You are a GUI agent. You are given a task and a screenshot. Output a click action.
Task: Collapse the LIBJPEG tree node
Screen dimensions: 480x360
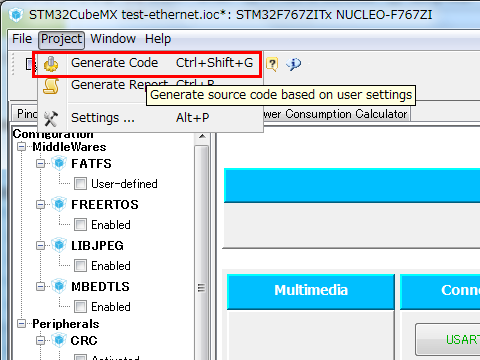(40, 245)
